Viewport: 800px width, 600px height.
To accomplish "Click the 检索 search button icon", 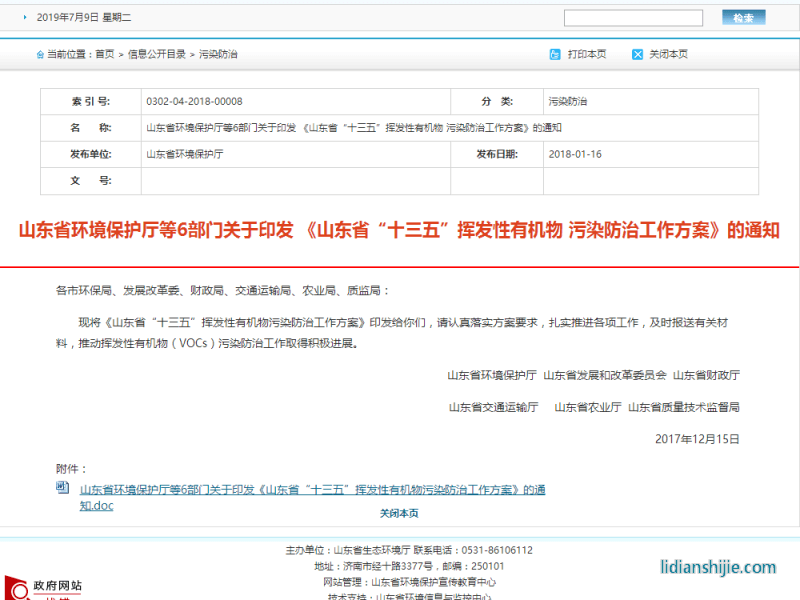I will (x=743, y=17).
